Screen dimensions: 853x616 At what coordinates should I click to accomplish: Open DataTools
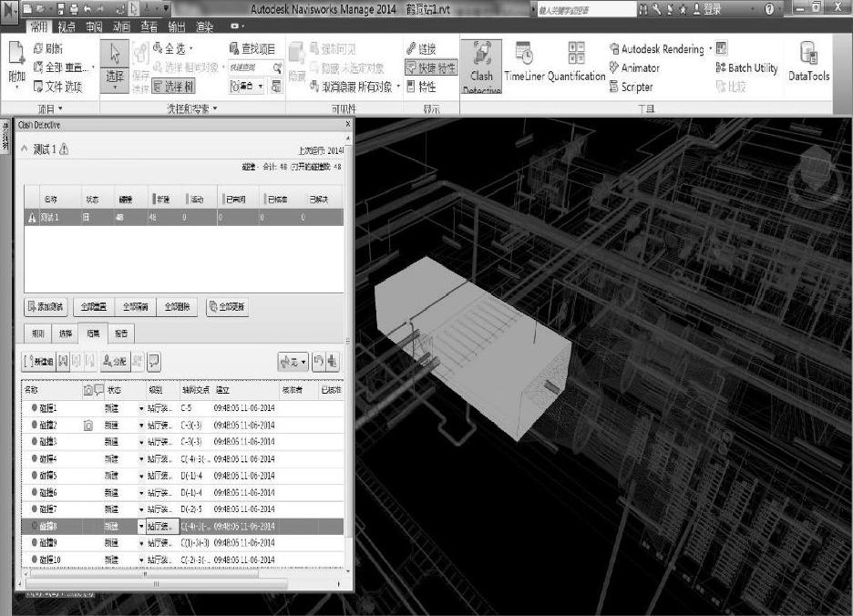[809, 63]
